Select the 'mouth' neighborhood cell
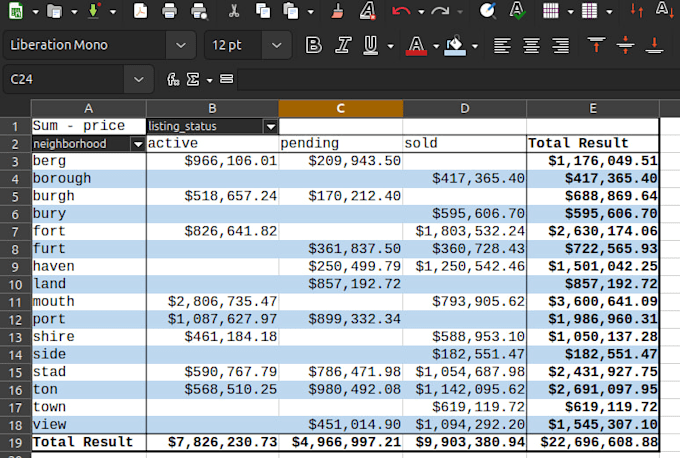This screenshot has width=680, height=458. click(88, 301)
